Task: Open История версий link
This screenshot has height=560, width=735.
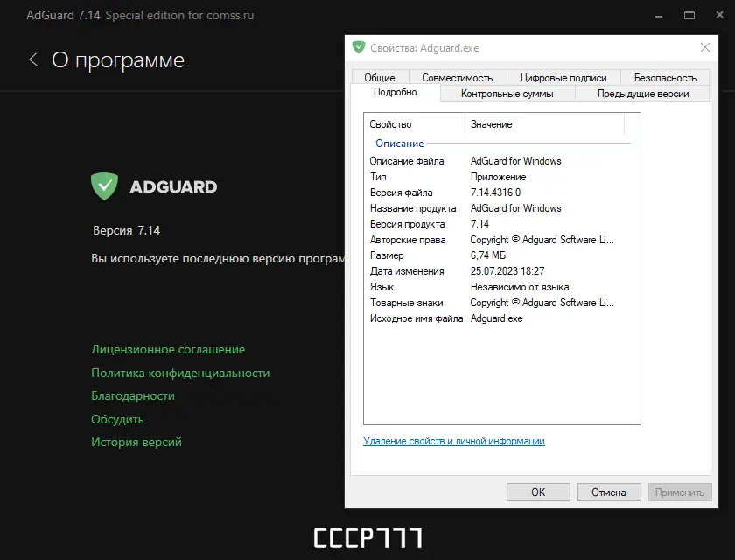Action: pyautogui.click(x=136, y=442)
